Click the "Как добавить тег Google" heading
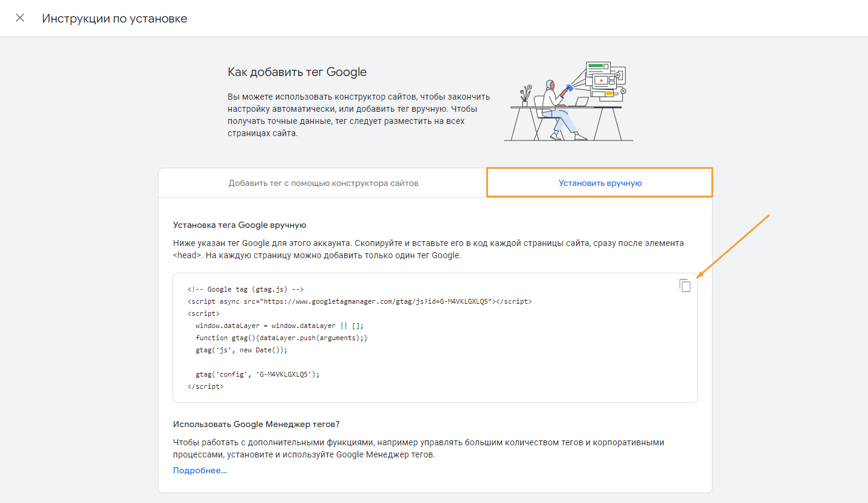 pos(297,72)
